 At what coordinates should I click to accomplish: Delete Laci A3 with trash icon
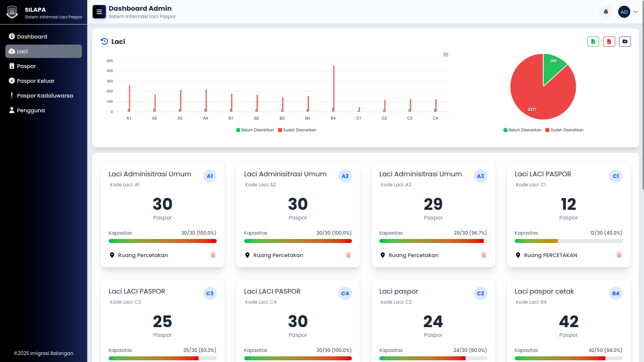click(484, 255)
